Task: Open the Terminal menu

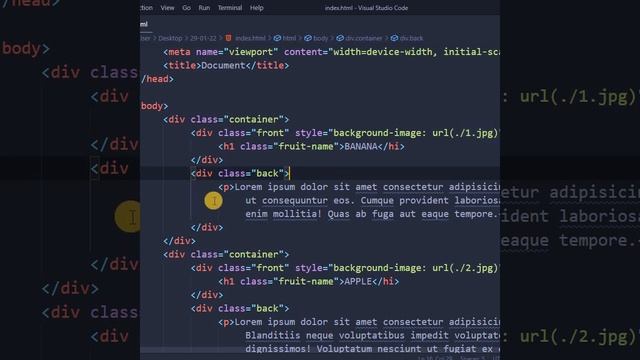Action: pos(230,8)
